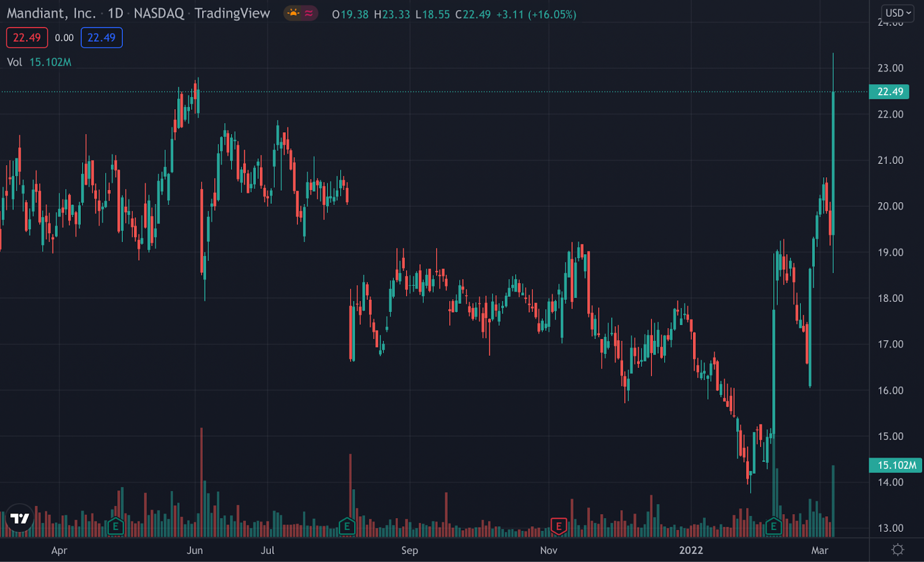Click the Jul label on time axis

pyautogui.click(x=267, y=550)
